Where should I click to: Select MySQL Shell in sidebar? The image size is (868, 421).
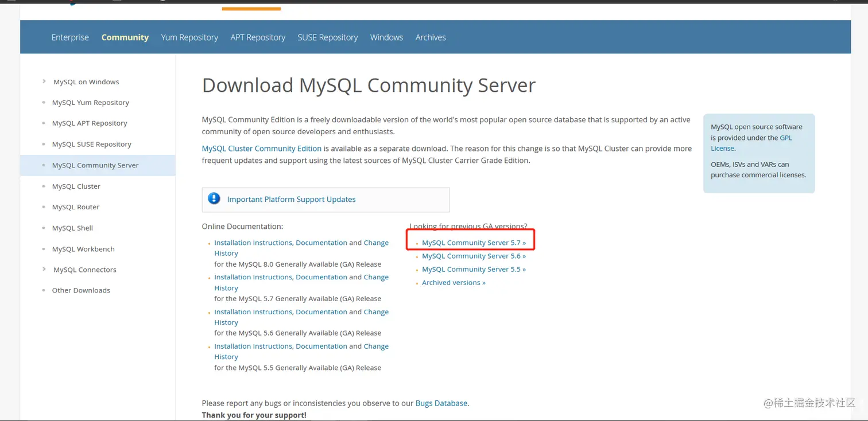(72, 228)
